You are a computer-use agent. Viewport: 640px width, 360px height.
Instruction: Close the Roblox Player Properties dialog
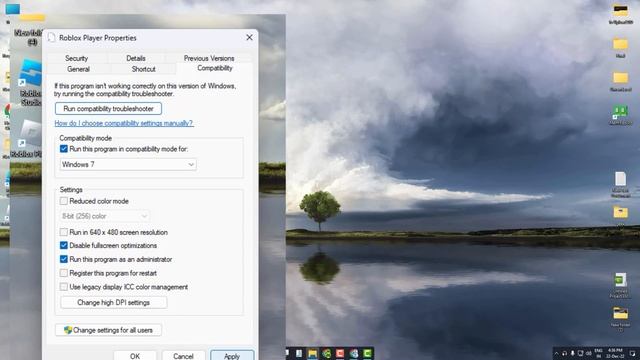pos(249,38)
